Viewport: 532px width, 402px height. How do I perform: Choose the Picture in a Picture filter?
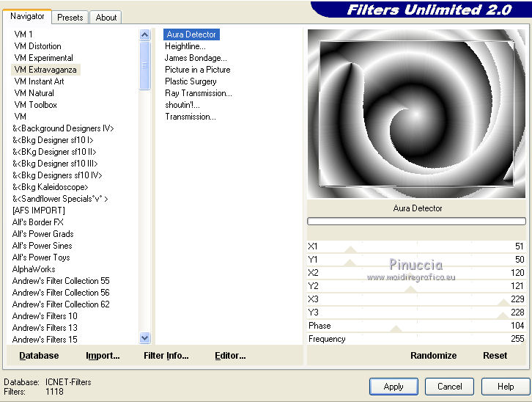(197, 70)
